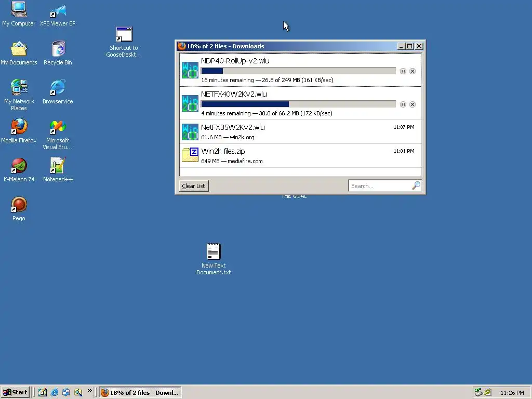Screen dimensions: 532x399
Task: Click the NDP40-RollUp-v2.wlu file icon
Action: tap(190, 70)
